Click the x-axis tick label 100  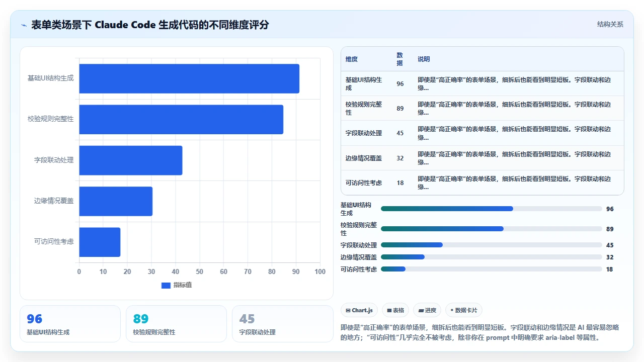(x=320, y=271)
